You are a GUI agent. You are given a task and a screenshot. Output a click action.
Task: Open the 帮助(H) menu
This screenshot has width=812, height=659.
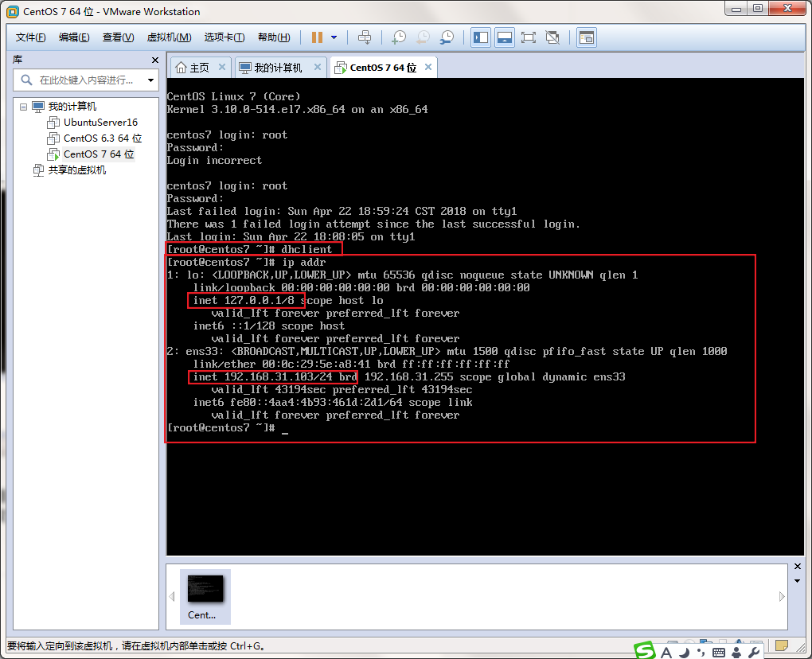274,37
